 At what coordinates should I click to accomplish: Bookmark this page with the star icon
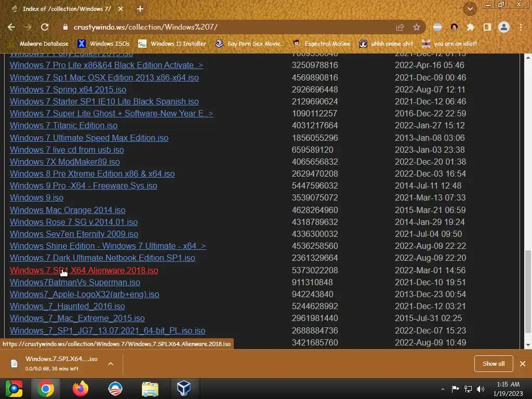click(417, 27)
